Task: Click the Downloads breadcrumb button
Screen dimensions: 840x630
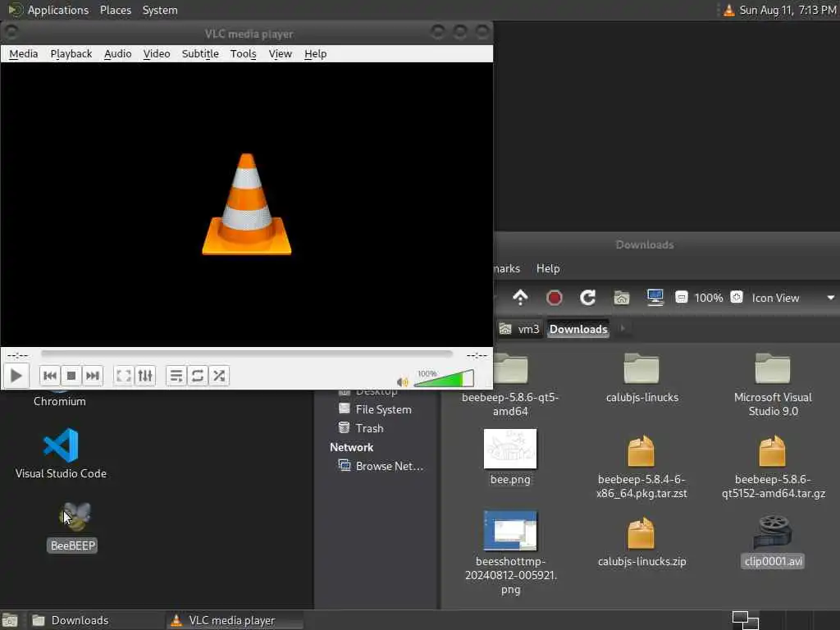Action: 578,329
